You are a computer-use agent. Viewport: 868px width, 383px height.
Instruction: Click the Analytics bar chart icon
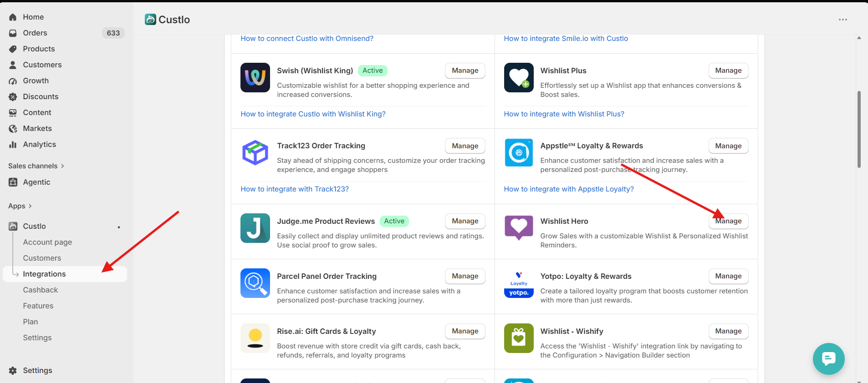pyautogui.click(x=13, y=144)
